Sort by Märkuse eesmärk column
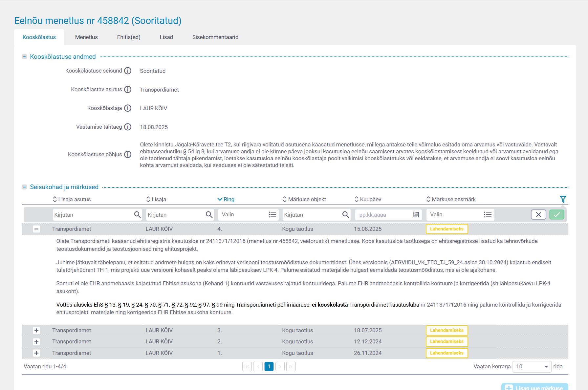The width and height of the screenshot is (588, 390). (451, 199)
